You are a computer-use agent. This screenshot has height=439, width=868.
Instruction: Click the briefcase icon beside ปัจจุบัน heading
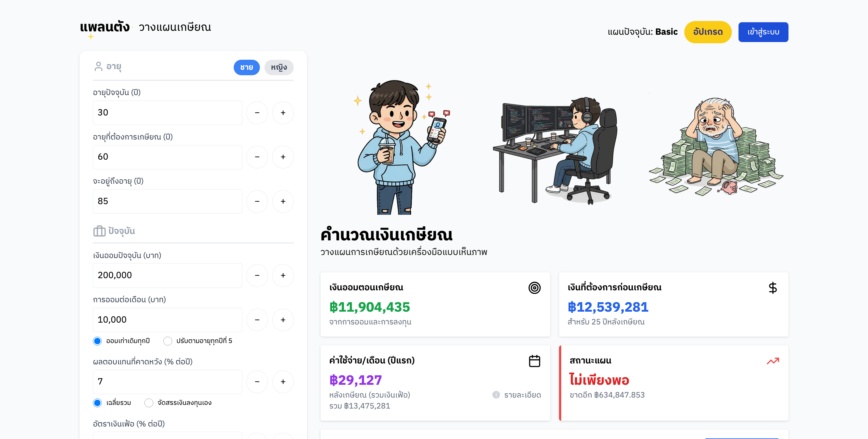[x=99, y=231]
